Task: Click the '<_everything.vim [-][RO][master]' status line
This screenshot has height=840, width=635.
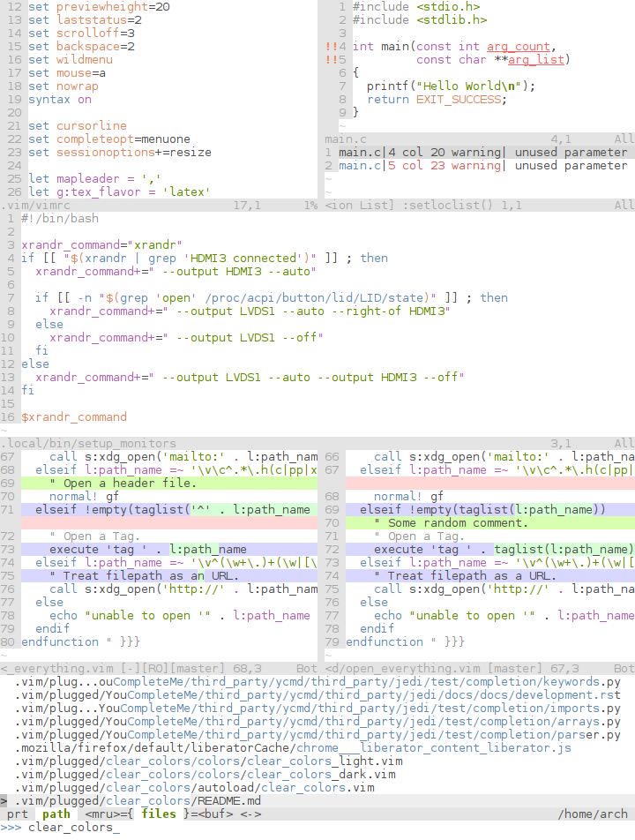Action: pos(159,669)
